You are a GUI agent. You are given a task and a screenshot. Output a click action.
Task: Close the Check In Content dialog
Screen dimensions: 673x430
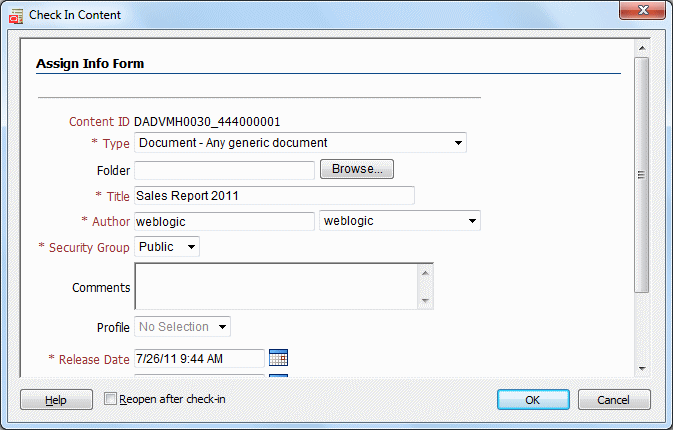tap(642, 10)
